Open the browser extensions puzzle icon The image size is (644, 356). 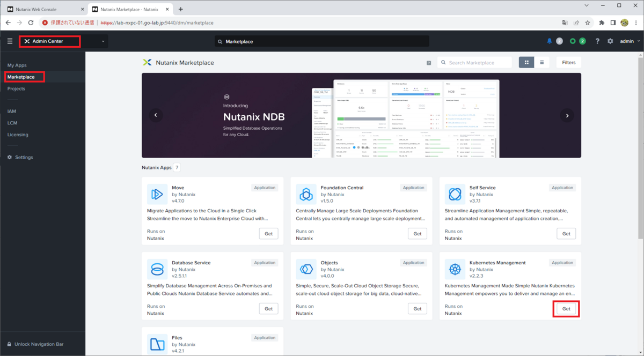602,23
